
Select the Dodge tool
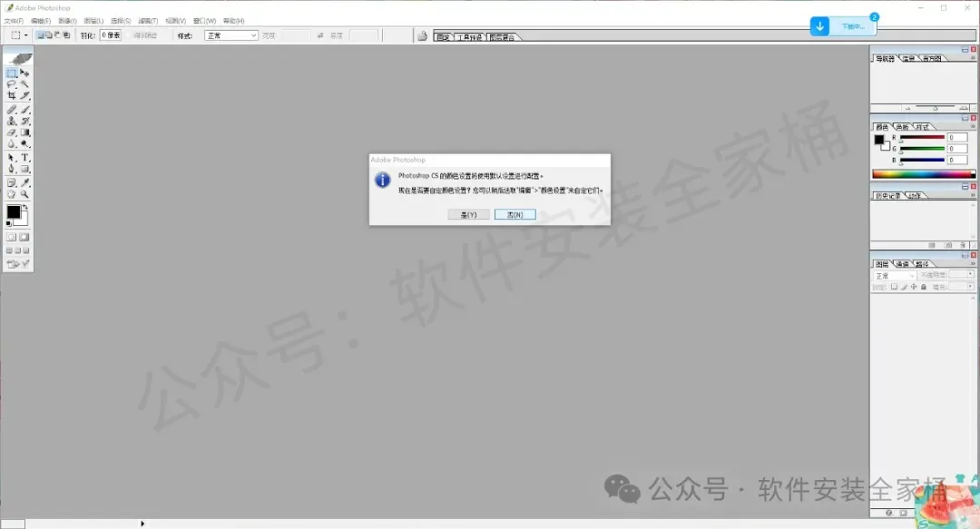24,143
